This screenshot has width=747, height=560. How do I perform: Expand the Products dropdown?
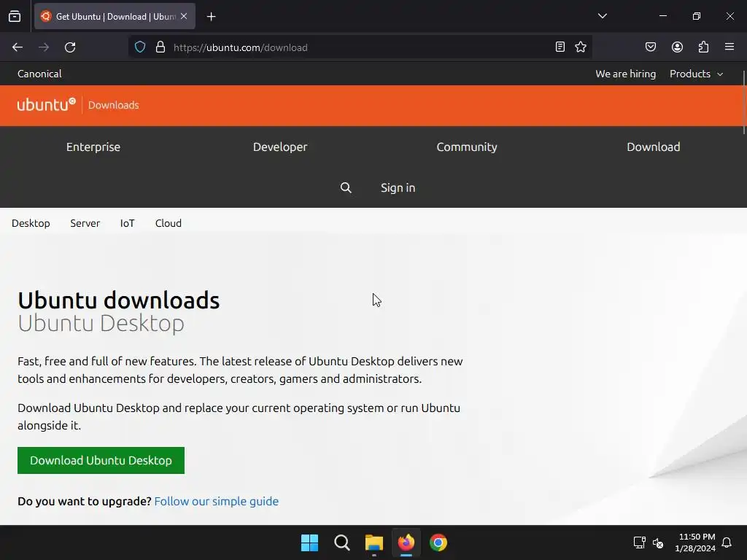pos(697,74)
